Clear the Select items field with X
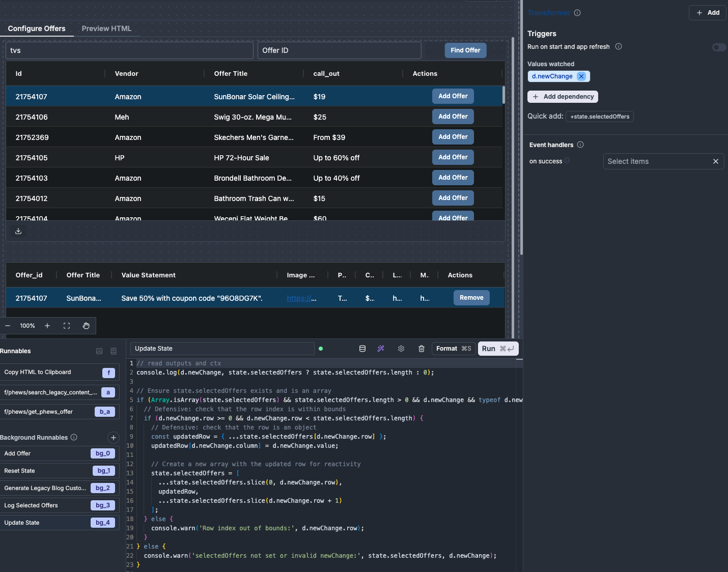 [x=716, y=161]
